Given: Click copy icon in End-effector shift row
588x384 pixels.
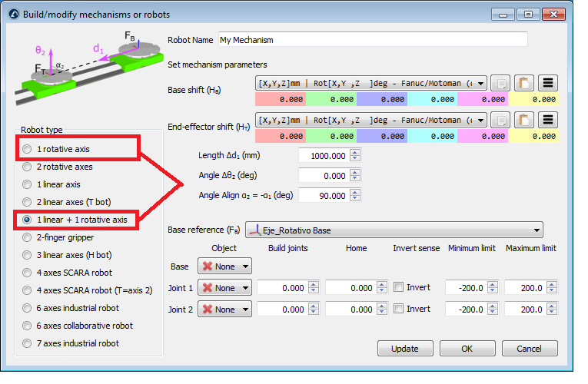Looking at the screenshot, I should tap(500, 120).
